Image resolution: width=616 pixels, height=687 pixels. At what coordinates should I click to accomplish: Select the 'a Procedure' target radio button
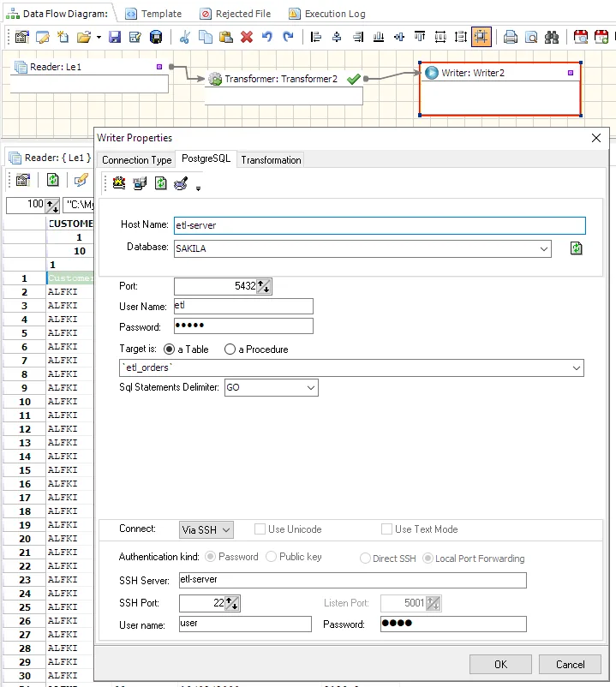click(230, 349)
